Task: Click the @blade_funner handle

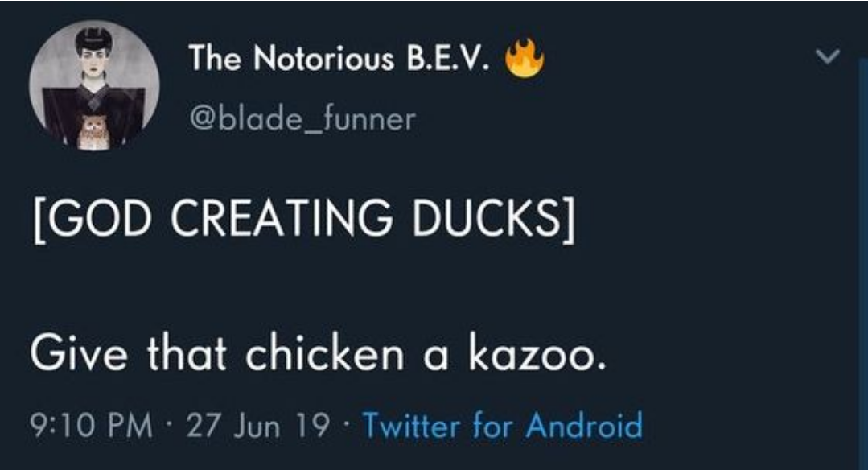Action: 301,119
